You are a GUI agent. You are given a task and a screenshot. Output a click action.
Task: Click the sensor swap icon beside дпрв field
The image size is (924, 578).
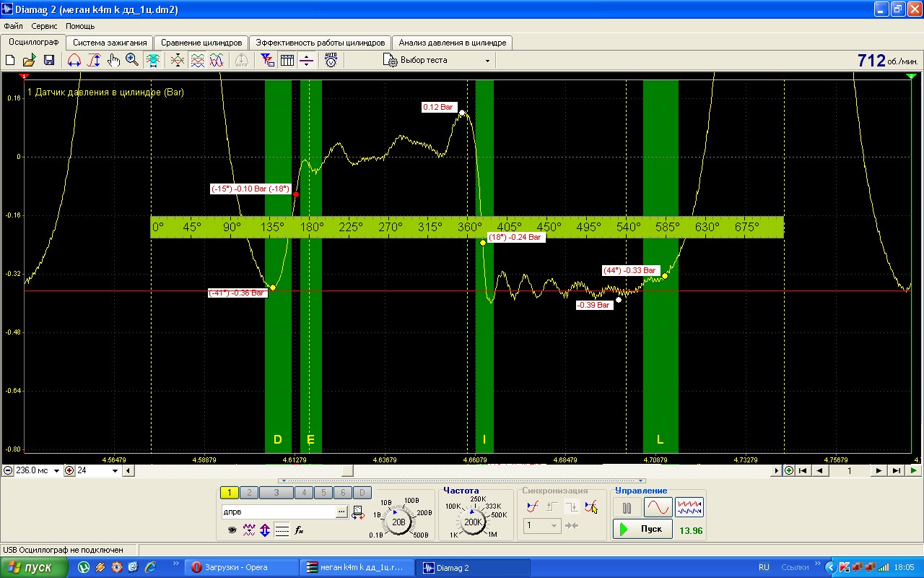click(358, 512)
